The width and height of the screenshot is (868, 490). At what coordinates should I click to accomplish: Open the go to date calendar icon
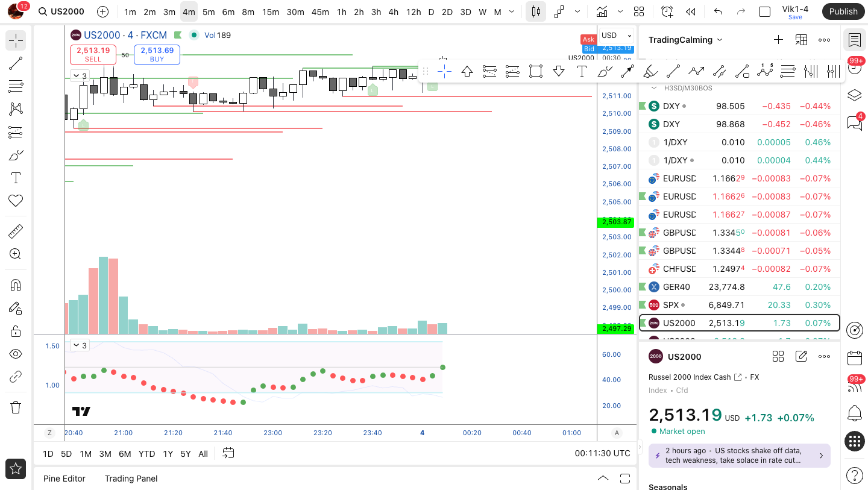coord(228,453)
